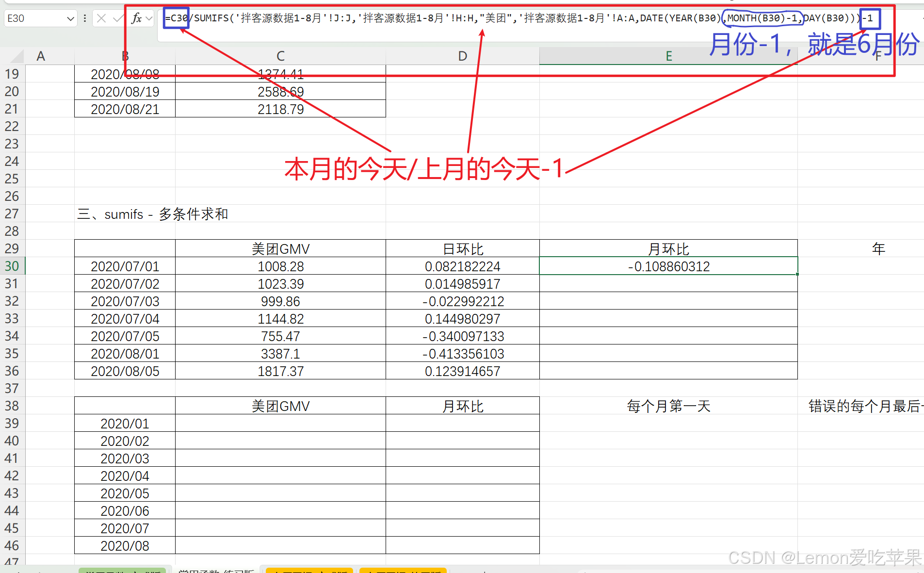The image size is (924, 573).
Task: Click cell 2020/07/03
Action: (x=125, y=301)
